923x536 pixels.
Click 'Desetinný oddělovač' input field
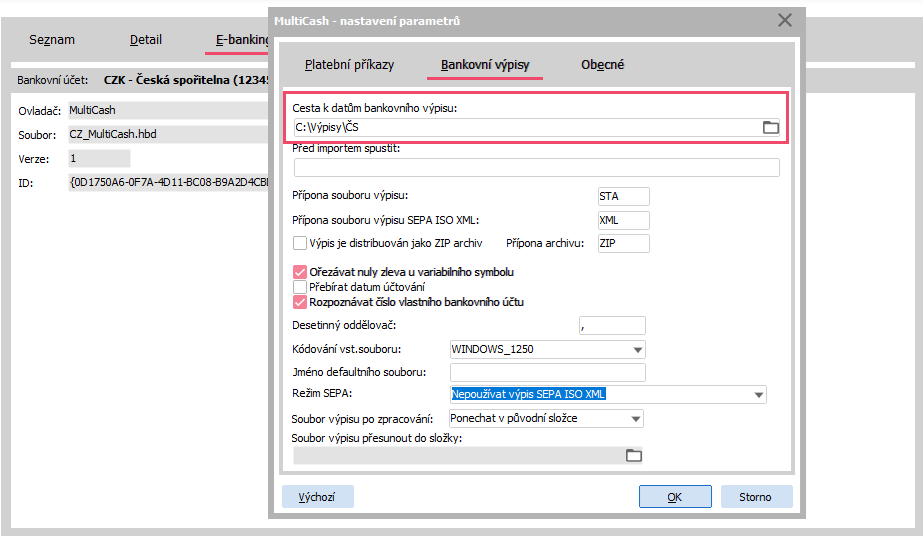pyautogui.click(x=612, y=325)
